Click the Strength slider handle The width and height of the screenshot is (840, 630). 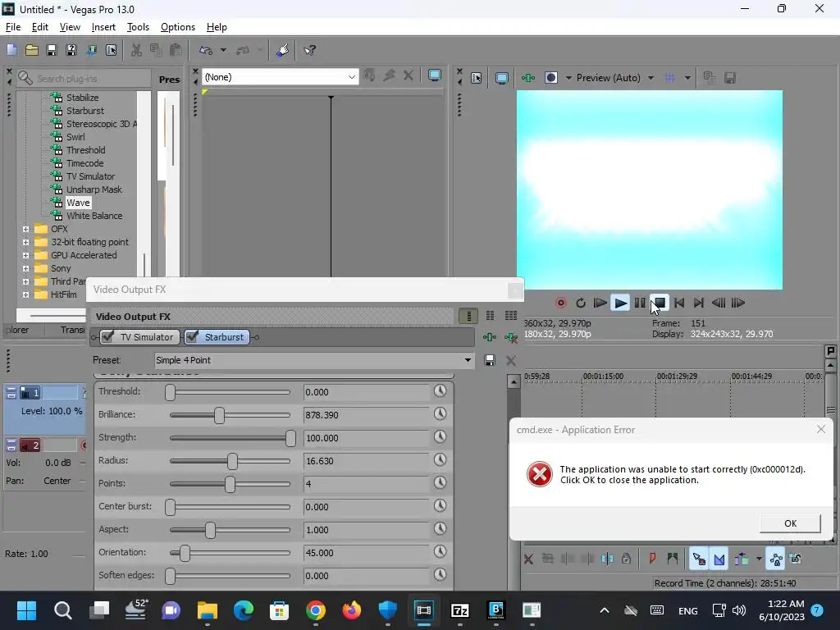pyautogui.click(x=290, y=438)
